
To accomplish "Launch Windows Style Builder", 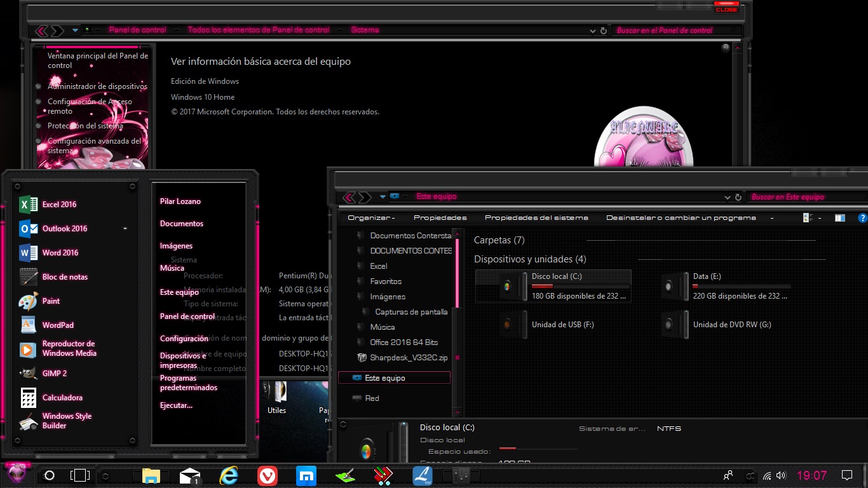I will pos(56,421).
